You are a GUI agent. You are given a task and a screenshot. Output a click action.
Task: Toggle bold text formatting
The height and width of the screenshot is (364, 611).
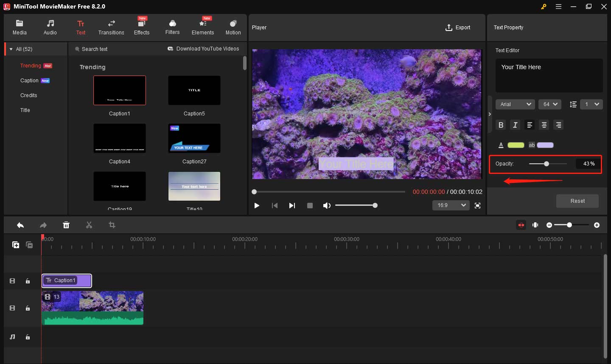501,125
